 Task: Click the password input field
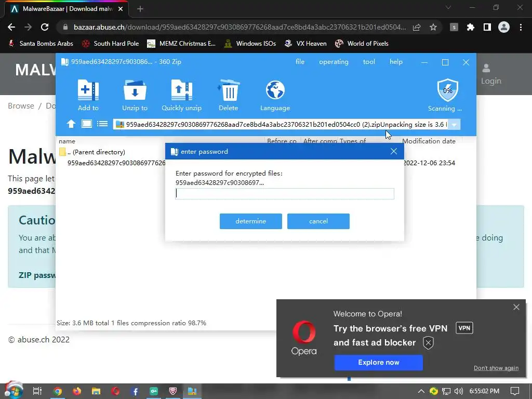point(285,194)
